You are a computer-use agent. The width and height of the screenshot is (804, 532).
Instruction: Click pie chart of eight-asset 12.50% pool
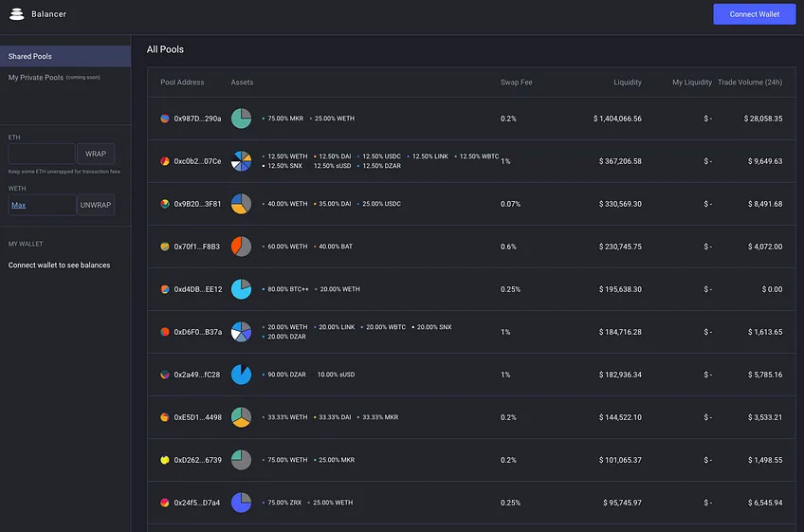tap(241, 161)
